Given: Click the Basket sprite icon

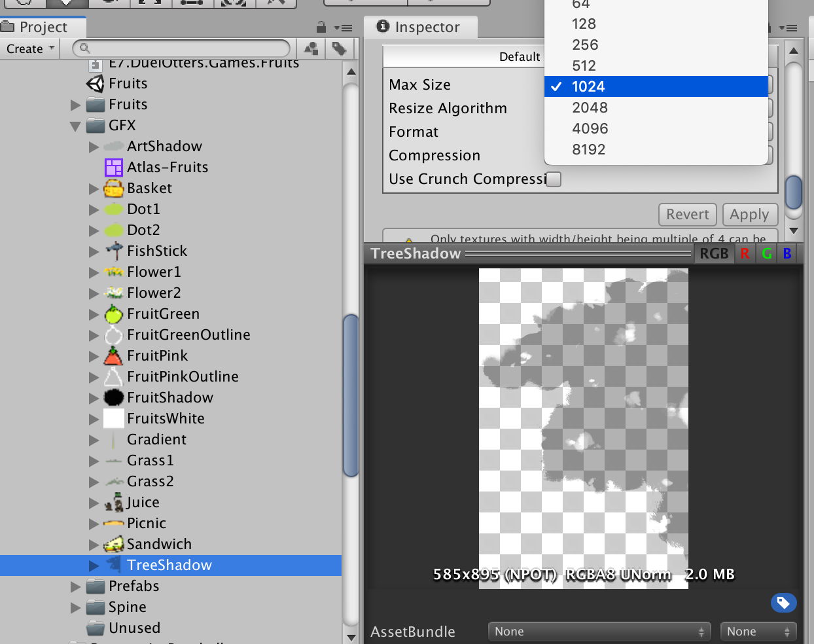Looking at the screenshot, I should [114, 188].
